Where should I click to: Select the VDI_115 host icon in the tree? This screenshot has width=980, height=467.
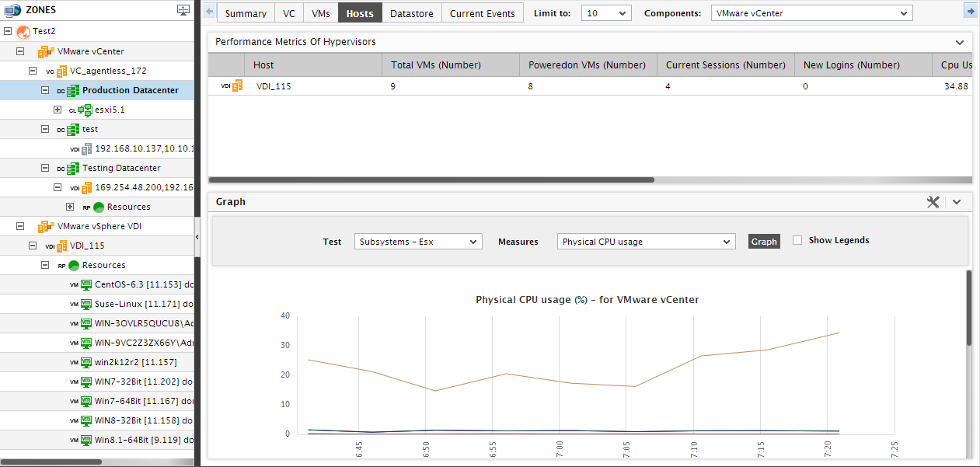click(x=61, y=246)
